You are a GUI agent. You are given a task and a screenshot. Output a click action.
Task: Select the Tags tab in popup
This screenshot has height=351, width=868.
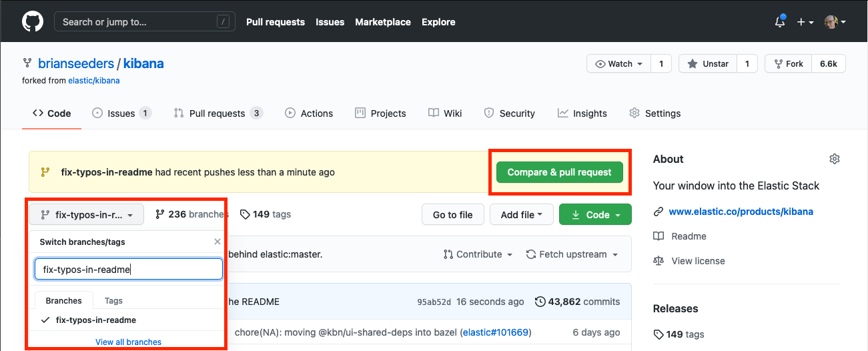[113, 300]
